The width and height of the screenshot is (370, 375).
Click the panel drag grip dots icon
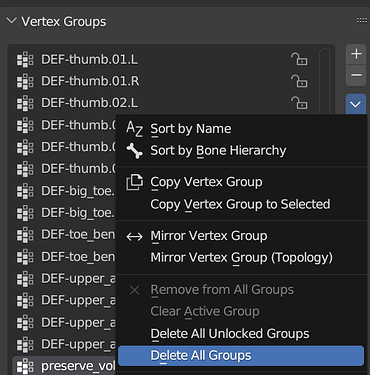(x=362, y=21)
